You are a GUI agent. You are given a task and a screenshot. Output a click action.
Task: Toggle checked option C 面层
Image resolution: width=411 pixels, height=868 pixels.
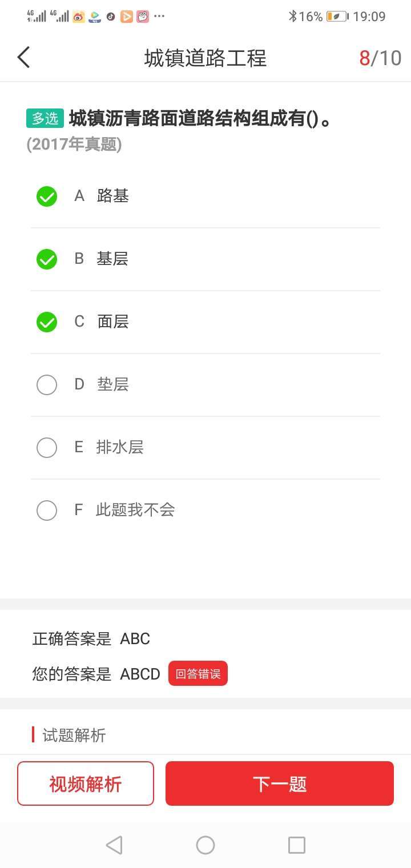coord(47,322)
